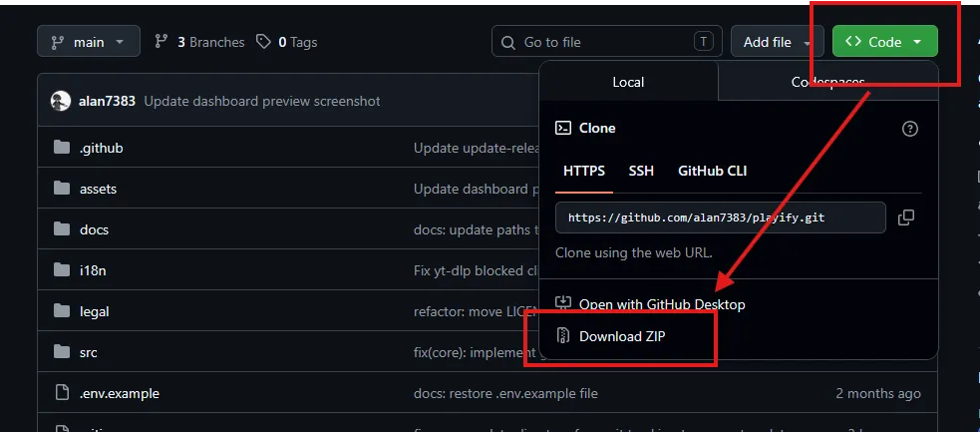
Task: Open the main branch selector dropdown
Action: pos(88,42)
